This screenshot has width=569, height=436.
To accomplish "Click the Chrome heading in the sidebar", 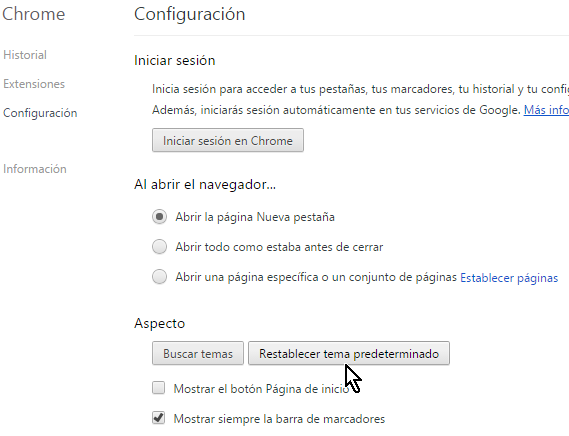I will click(33, 14).
